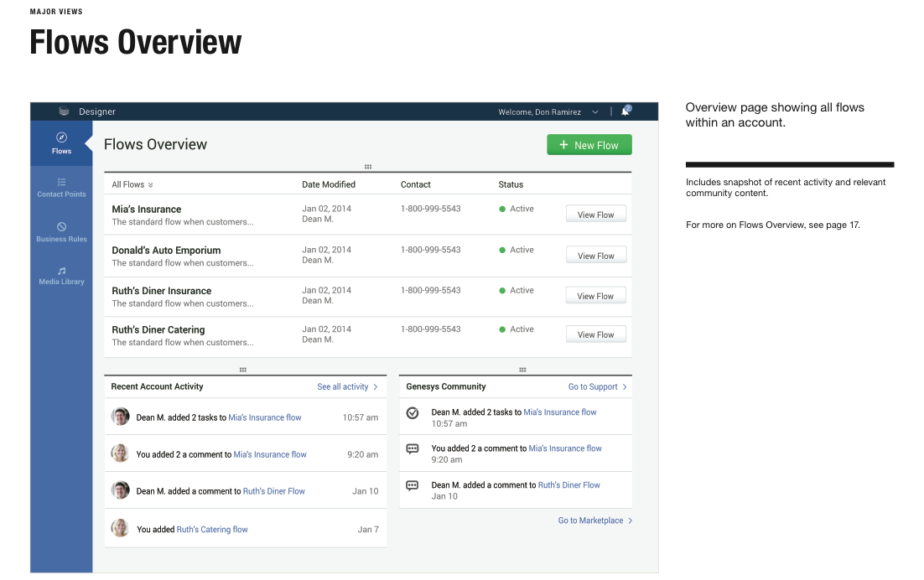Open See all activity link
The image size is (924, 580).
tap(342, 387)
